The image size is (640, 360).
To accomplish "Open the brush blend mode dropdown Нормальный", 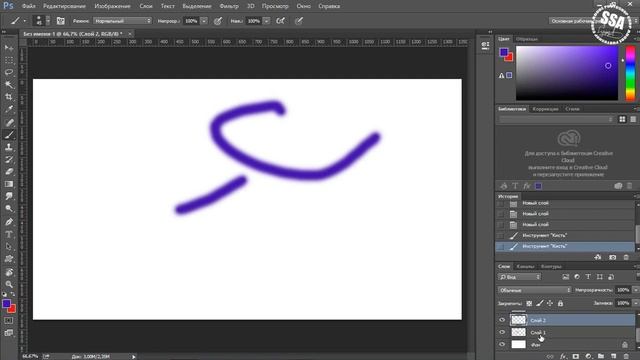I will [x=122, y=21].
